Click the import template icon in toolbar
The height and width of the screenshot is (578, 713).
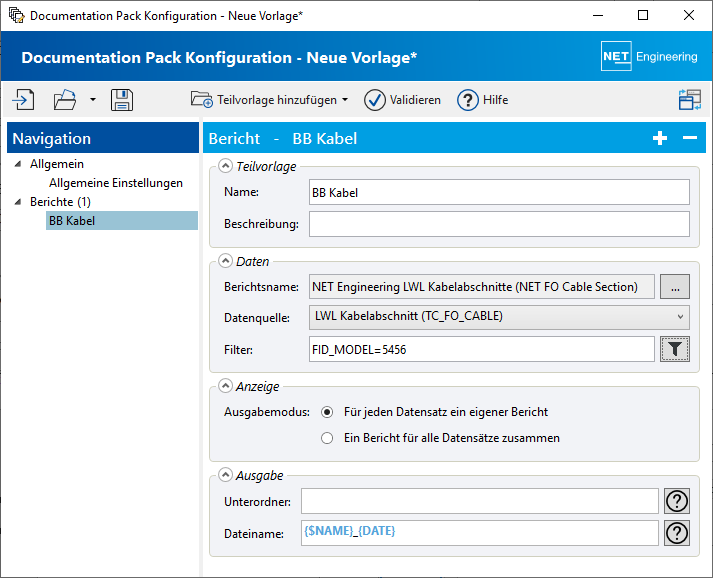click(x=23, y=100)
